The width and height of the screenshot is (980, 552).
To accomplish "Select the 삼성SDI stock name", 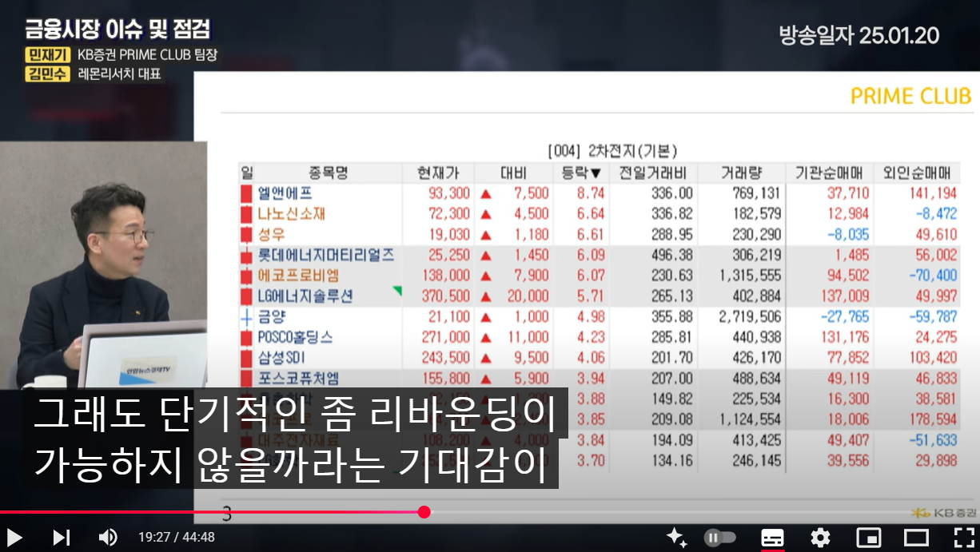I will point(281,358).
